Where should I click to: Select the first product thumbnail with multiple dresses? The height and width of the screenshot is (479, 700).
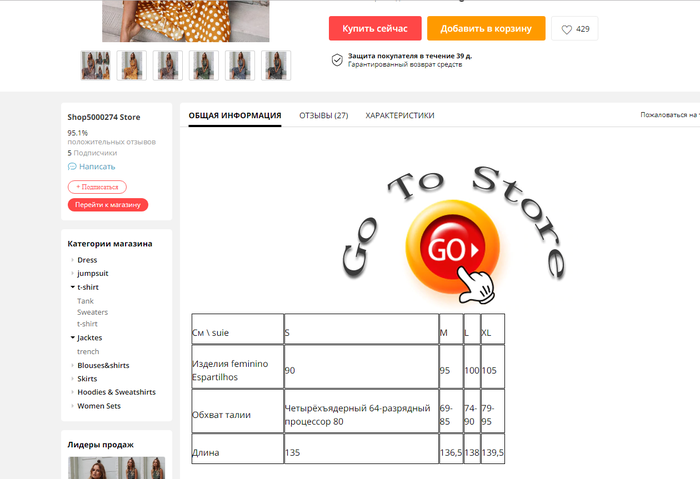(x=96, y=66)
